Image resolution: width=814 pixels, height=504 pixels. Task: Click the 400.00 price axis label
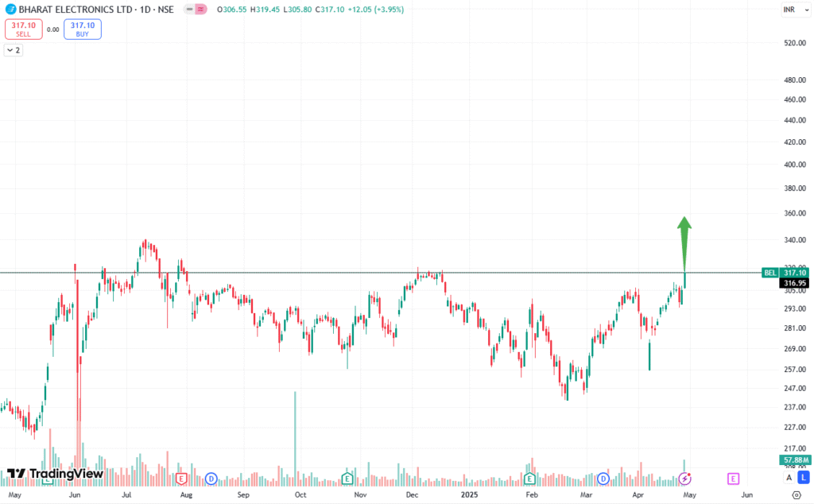[795, 165]
